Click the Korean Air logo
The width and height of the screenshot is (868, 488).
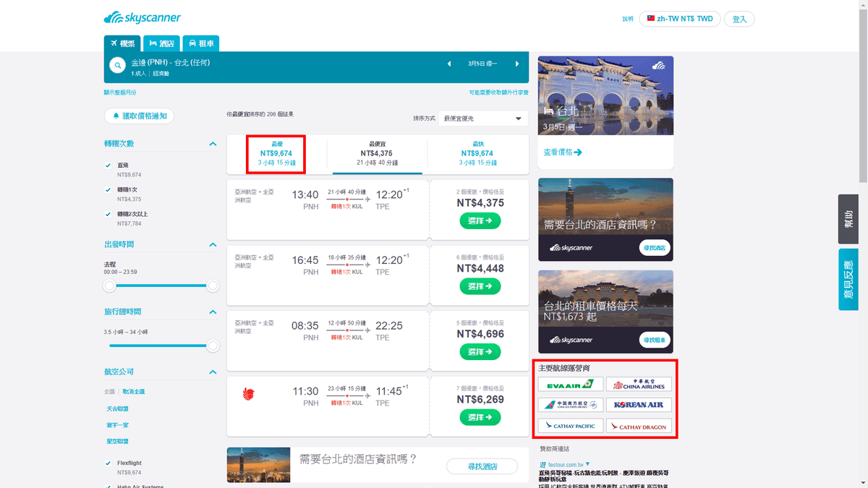pyautogui.click(x=639, y=405)
